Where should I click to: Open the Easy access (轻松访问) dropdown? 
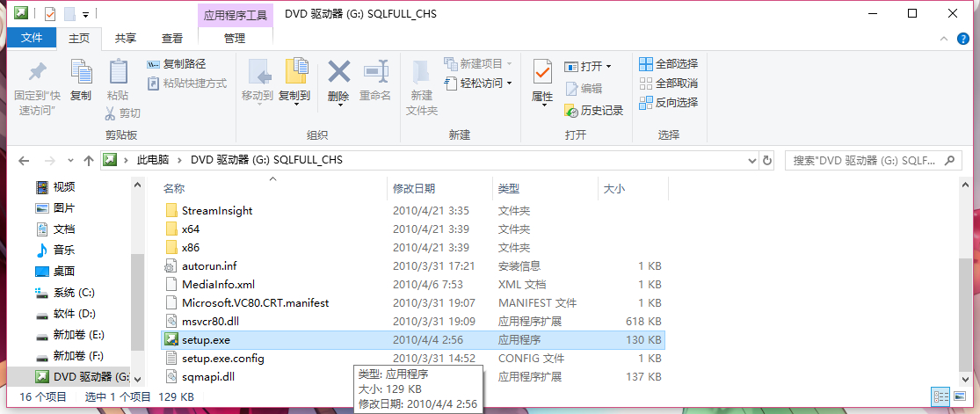(x=478, y=84)
